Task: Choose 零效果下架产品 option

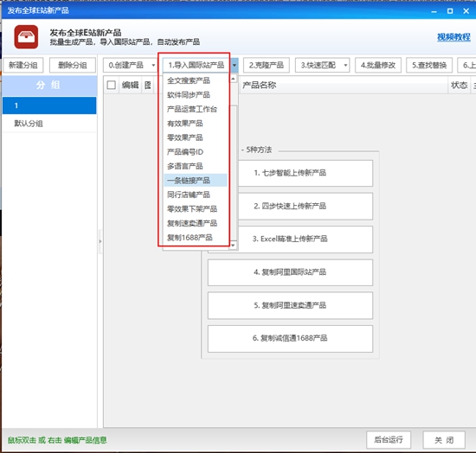Action: pyautogui.click(x=196, y=209)
